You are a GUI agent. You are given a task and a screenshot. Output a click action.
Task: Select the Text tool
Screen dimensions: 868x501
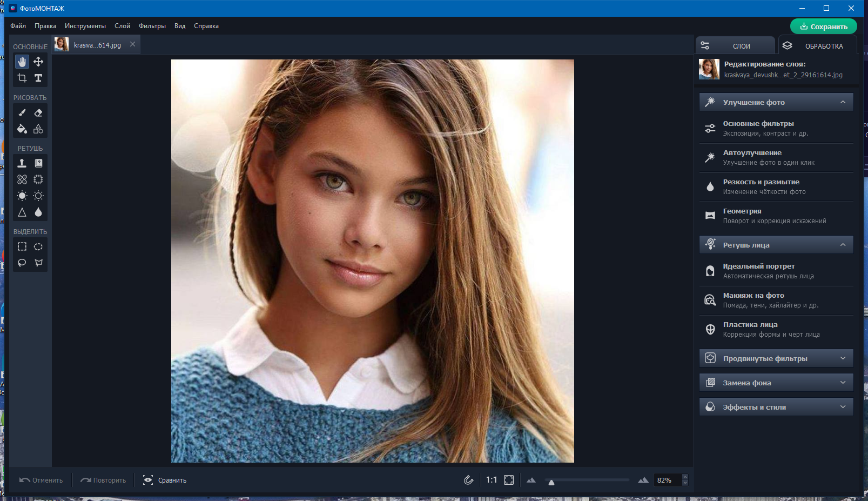click(x=38, y=78)
